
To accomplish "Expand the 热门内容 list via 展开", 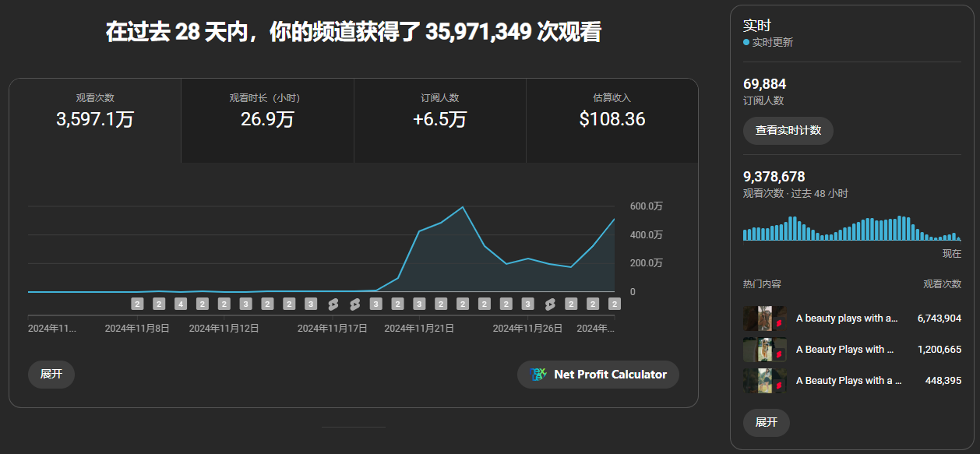I will (766, 422).
